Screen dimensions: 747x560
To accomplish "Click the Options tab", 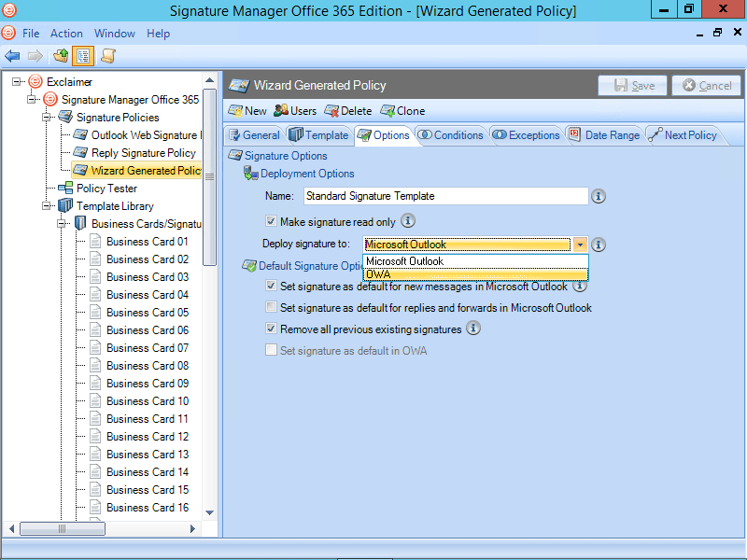I will (384, 135).
